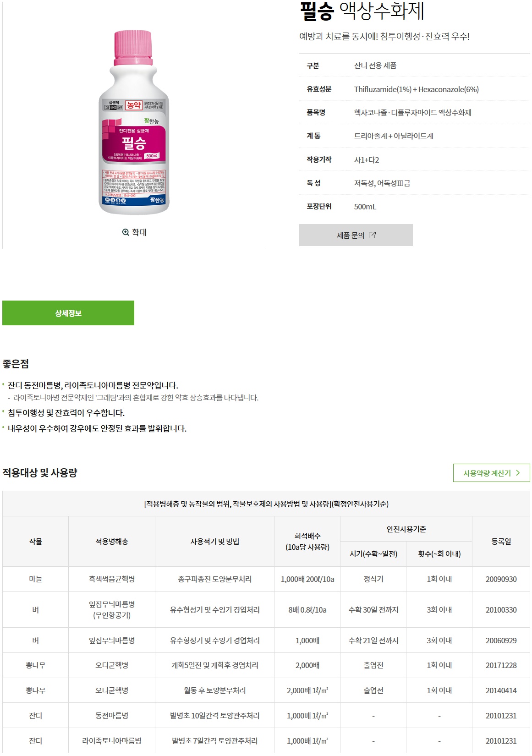The height and width of the screenshot is (756, 532).
Task: Select the 상세정보 tab
Action: point(68,313)
